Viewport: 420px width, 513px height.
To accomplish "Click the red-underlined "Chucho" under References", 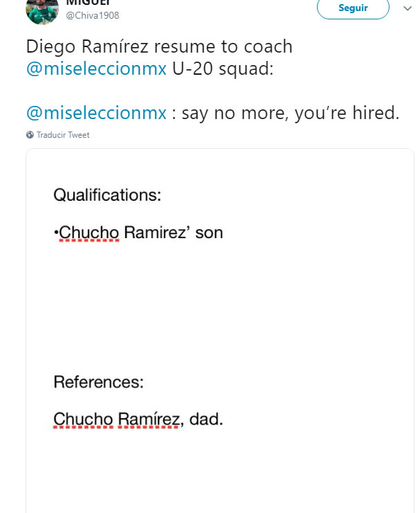I will tap(83, 419).
